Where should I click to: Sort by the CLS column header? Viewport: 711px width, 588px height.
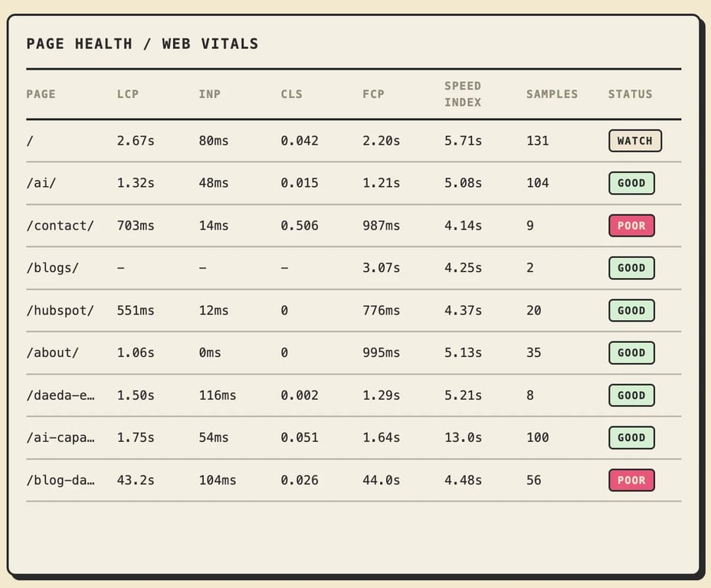point(291,94)
